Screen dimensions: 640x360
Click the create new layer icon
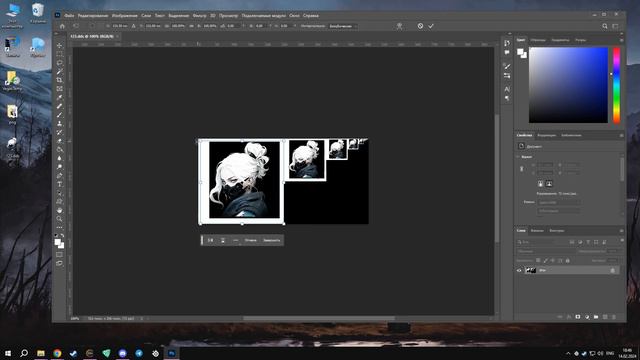tap(605, 317)
